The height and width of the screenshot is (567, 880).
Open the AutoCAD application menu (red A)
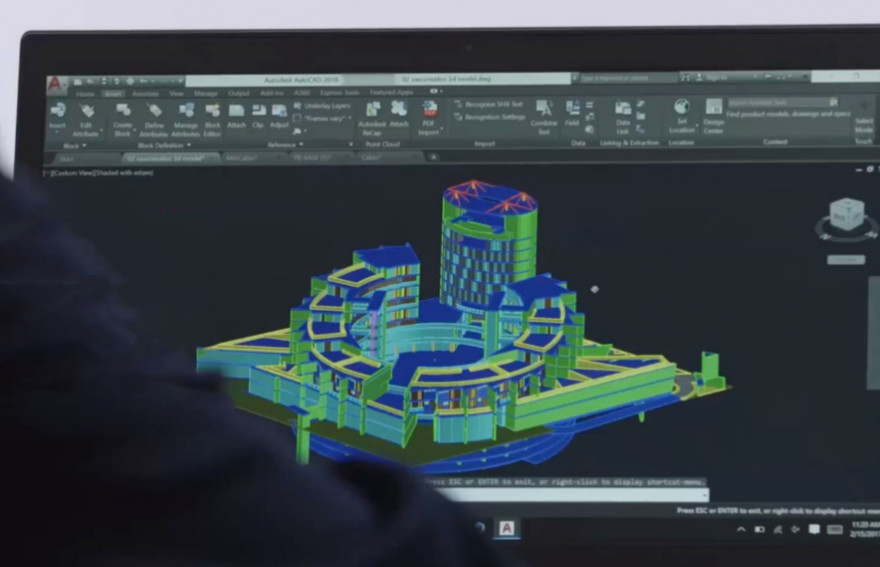(55, 85)
